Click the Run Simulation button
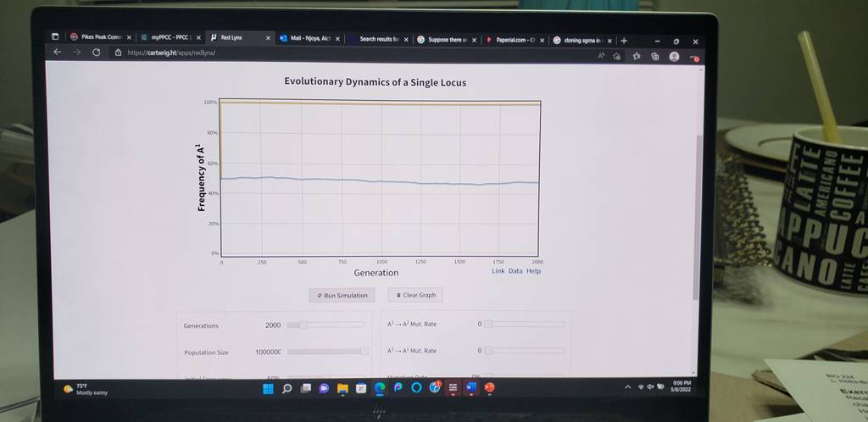868x422 pixels. tap(342, 296)
